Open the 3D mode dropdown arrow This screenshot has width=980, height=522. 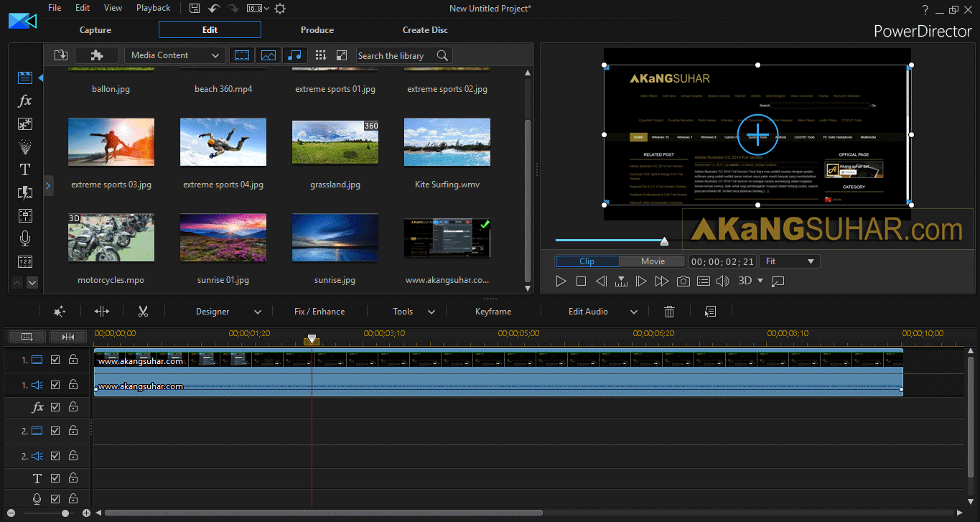760,281
